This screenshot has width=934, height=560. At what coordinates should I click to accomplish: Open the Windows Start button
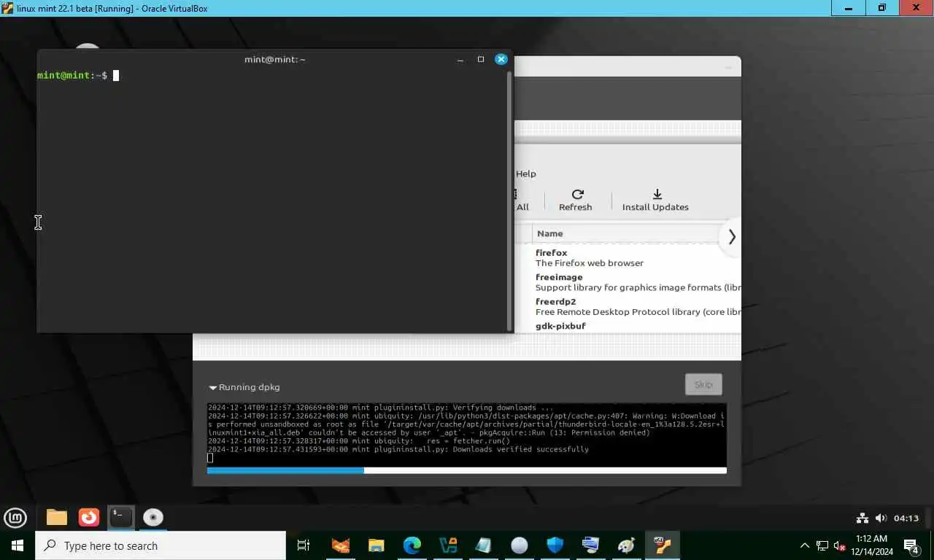17,545
